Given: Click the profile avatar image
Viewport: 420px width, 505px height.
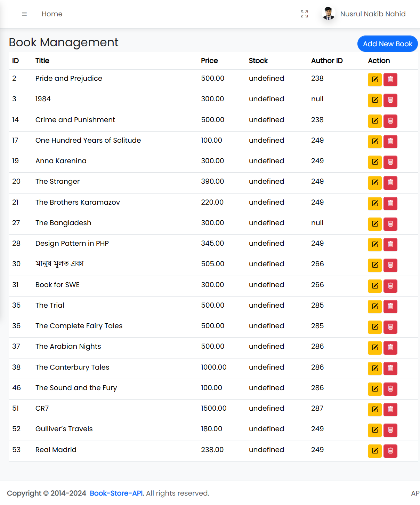Looking at the screenshot, I should 328,14.
